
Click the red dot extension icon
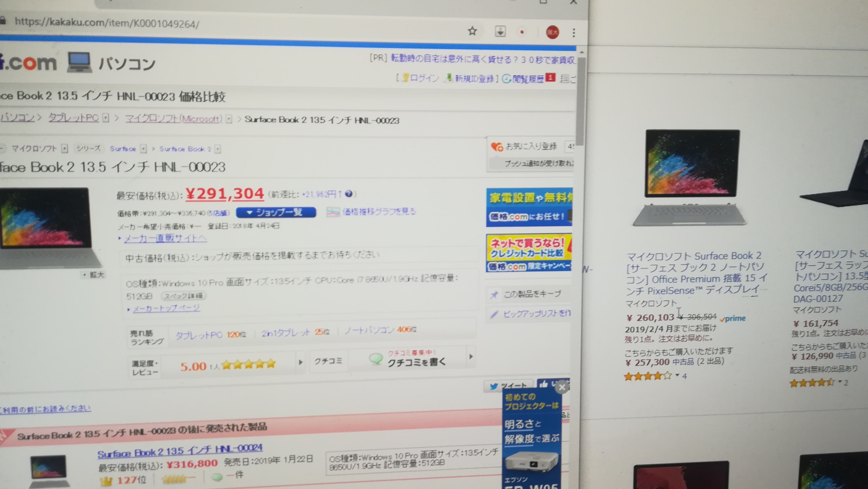(522, 32)
